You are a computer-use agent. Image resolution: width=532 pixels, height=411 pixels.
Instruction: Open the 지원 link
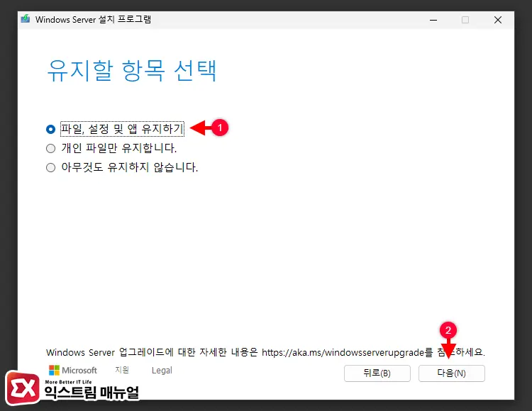(x=122, y=370)
